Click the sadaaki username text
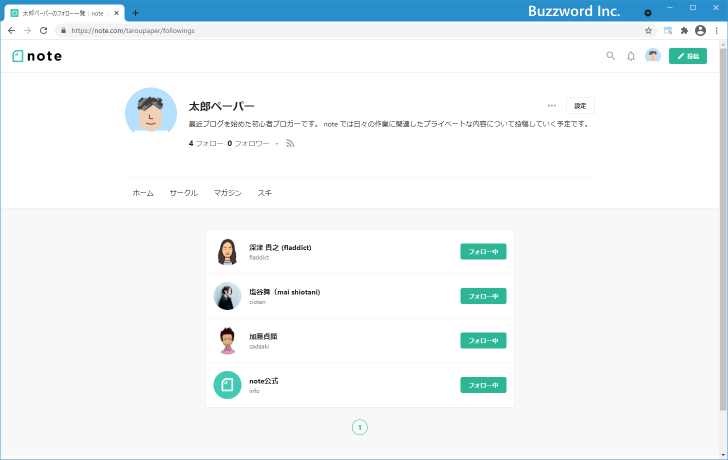 [259, 347]
